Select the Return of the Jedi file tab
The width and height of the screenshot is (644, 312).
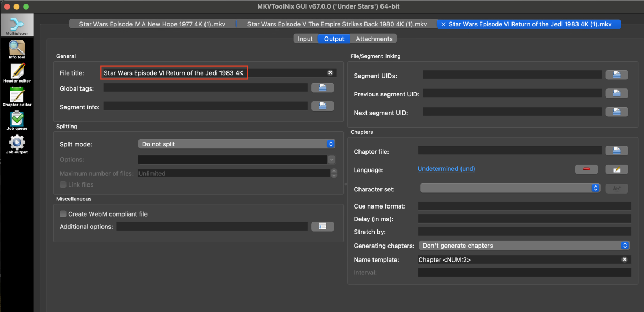tap(529, 24)
